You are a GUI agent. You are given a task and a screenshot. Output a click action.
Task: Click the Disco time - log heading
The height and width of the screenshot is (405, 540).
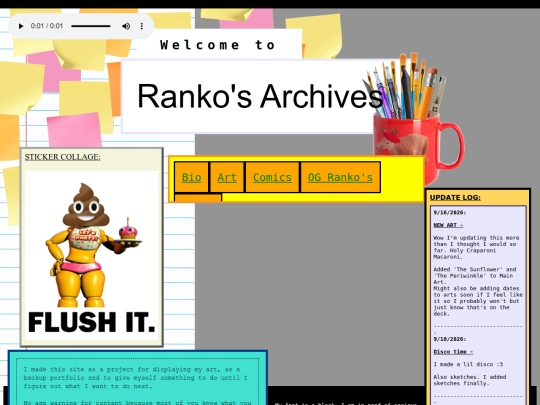tap(453, 352)
